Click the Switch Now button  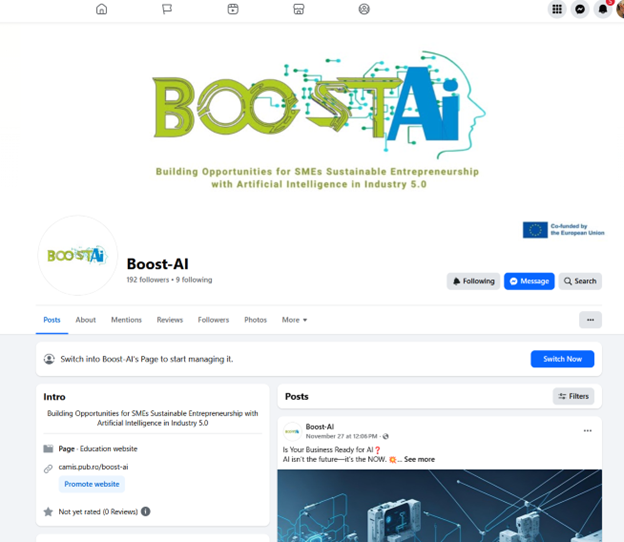[x=562, y=359]
